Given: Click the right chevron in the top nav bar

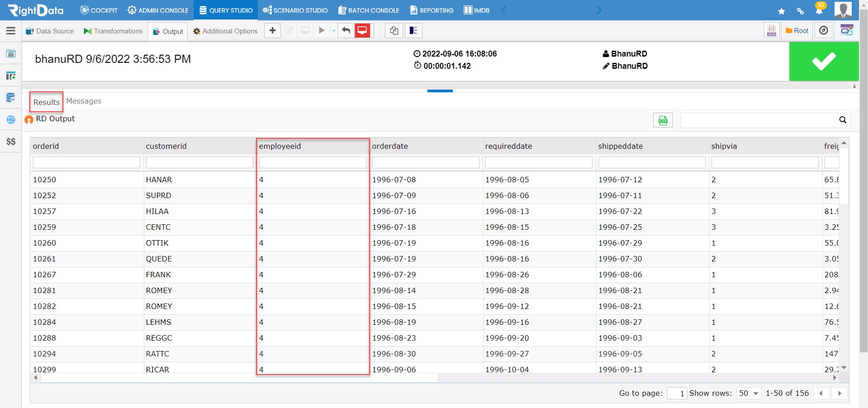Looking at the screenshot, I should (599, 10).
